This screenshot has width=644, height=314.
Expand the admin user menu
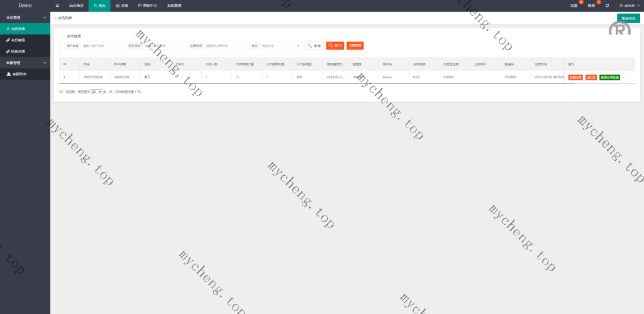(x=629, y=5)
